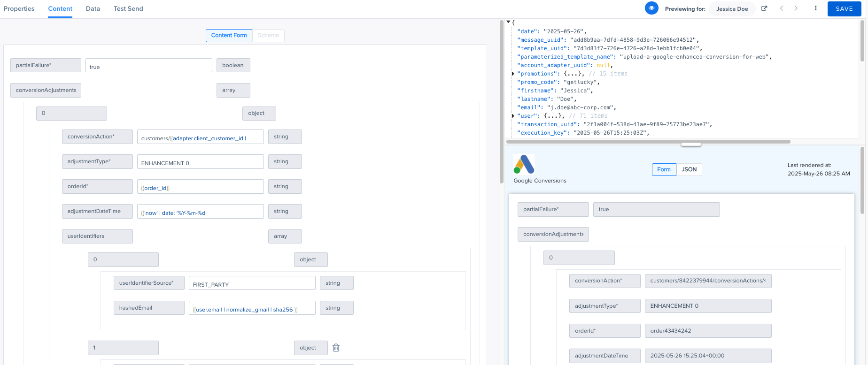
Task: Click object type label beside trash icon
Action: pos(310,348)
